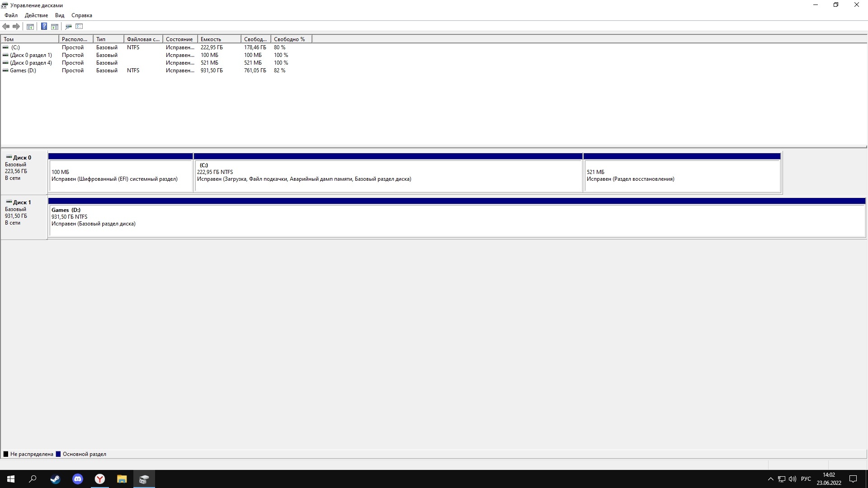The image size is (868, 488).
Task: Toggle Основной раздел legend indicator
Action: 58,454
